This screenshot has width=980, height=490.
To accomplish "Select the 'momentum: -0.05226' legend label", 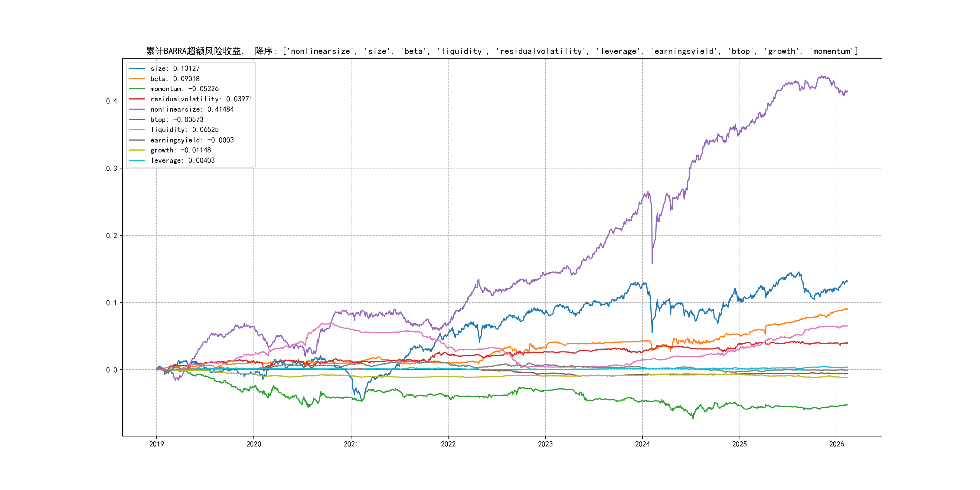I will pos(185,89).
